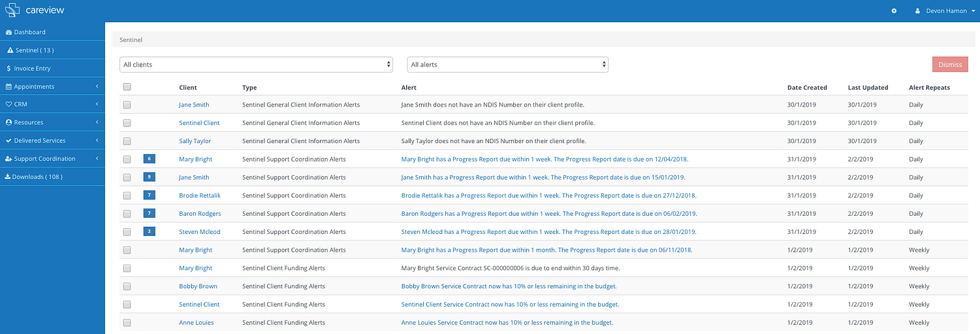This screenshot has width=980, height=334.
Task: Click the Invoice Entry dollar icon
Action: (x=8, y=69)
